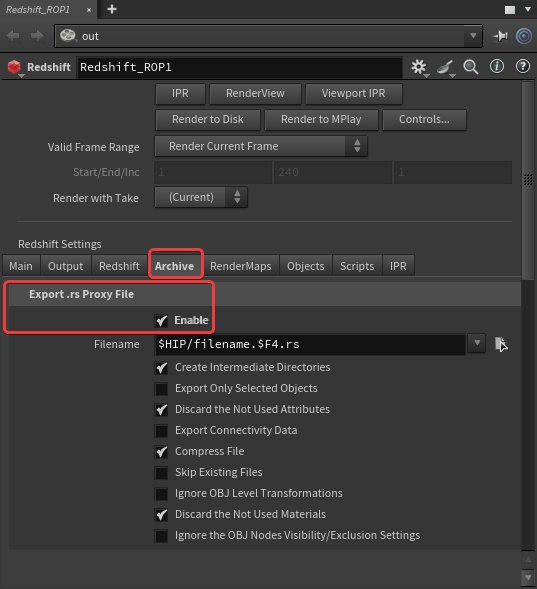Click the Valid Frame Range label
The width and height of the screenshot is (537, 589).
coord(93,147)
